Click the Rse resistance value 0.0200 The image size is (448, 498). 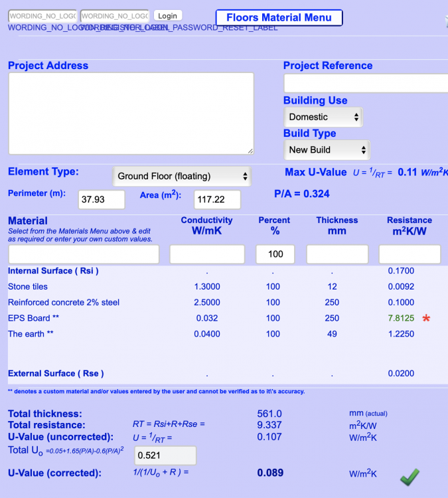[401, 373]
